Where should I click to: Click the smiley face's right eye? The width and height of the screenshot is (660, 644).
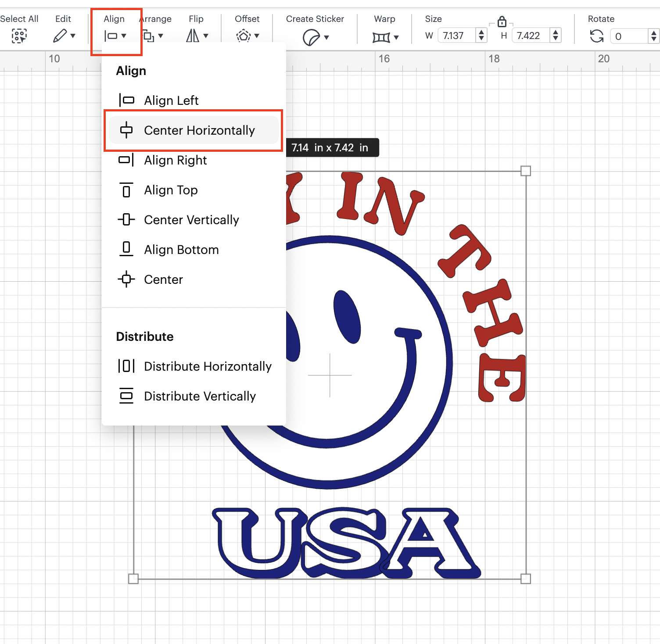(347, 317)
